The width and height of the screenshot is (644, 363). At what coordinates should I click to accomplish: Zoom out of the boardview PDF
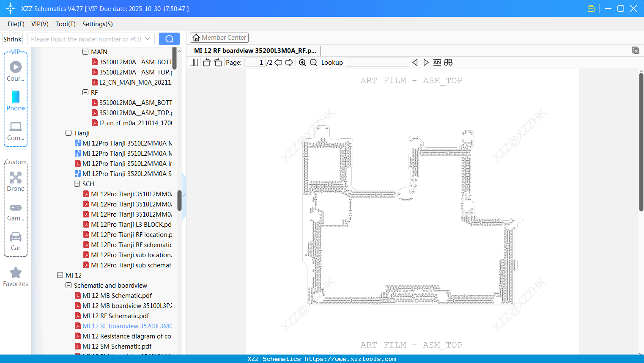pos(313,62)
